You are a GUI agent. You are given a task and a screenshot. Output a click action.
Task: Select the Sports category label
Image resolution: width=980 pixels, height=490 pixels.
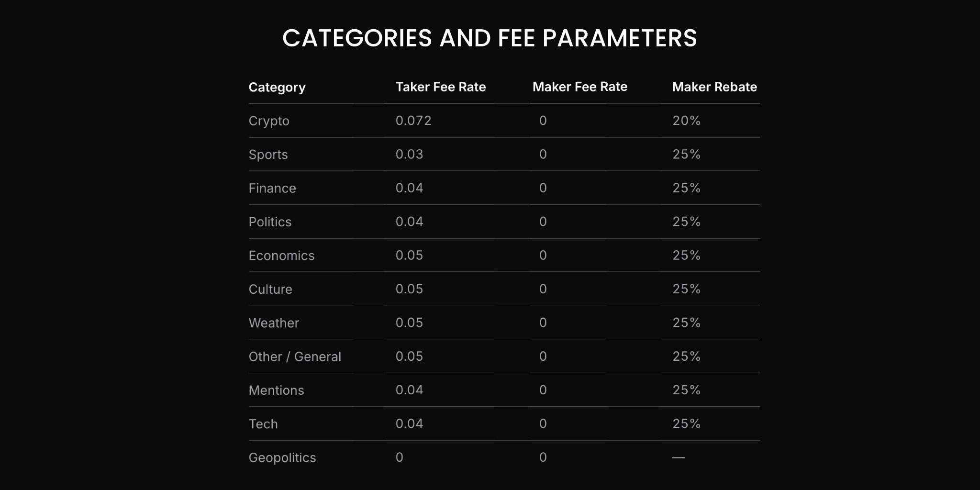(x=268, y=155)
